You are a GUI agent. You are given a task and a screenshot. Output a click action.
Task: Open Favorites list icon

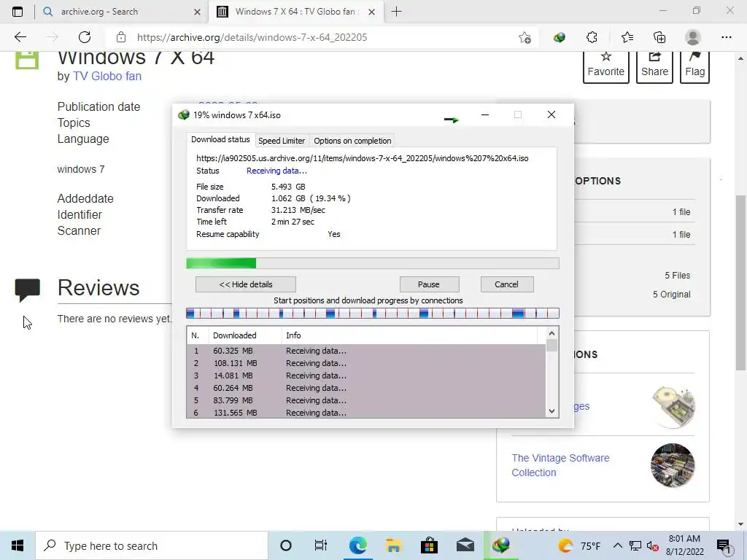(627, 37)
